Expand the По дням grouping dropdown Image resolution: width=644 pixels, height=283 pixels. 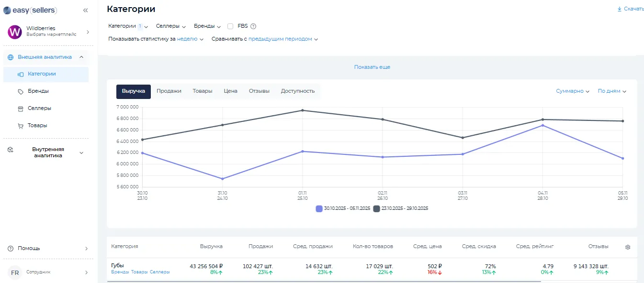click(x=612, y=91)
